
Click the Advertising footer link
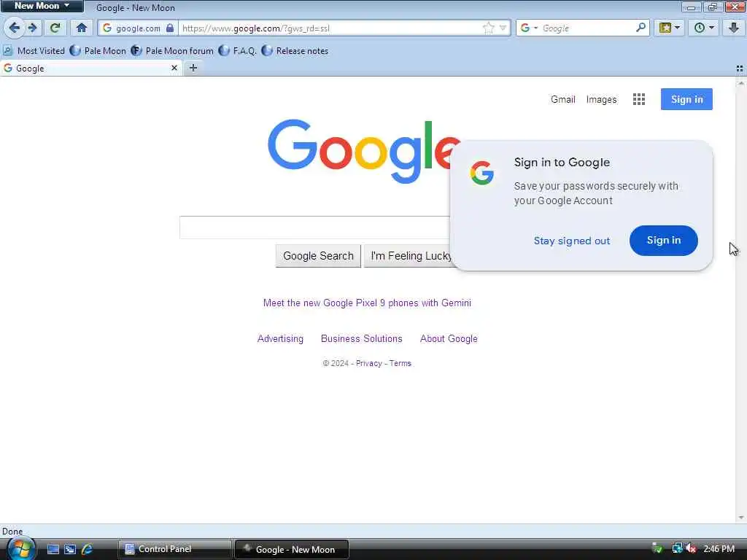[280, 338]
